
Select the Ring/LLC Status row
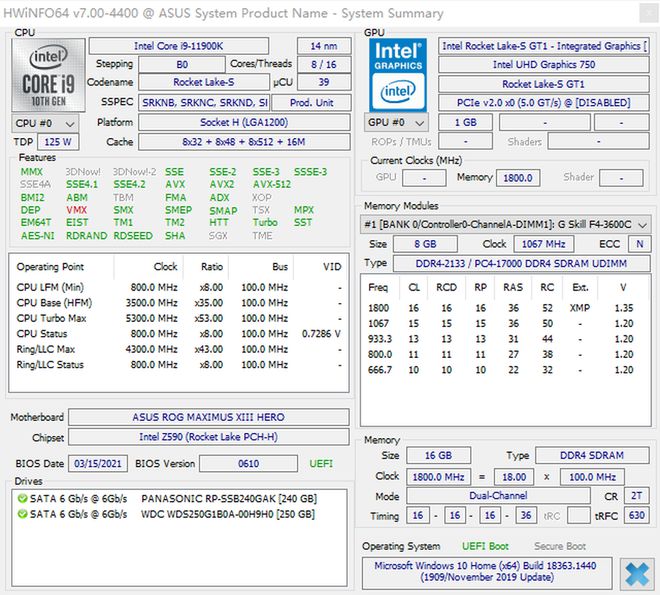click(178, 365)
